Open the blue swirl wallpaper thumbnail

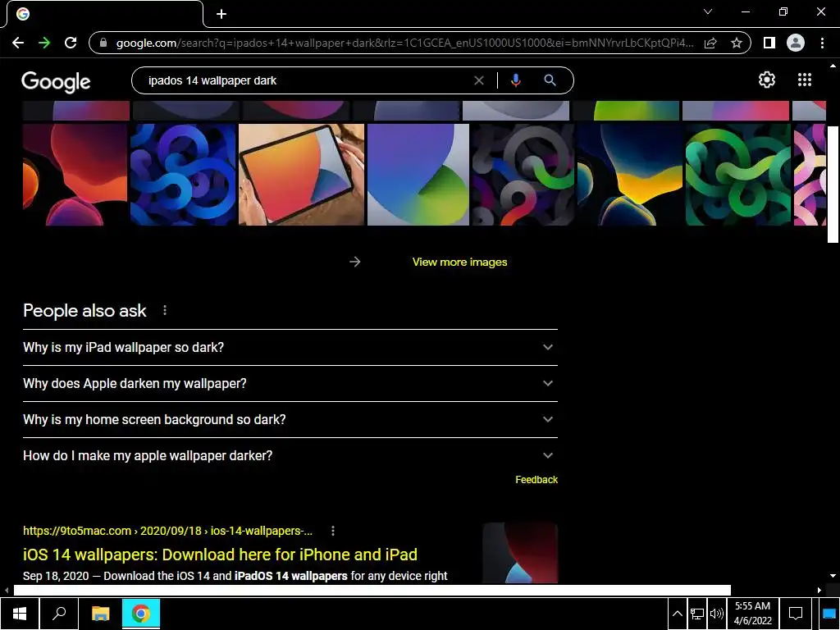point(183,175)
